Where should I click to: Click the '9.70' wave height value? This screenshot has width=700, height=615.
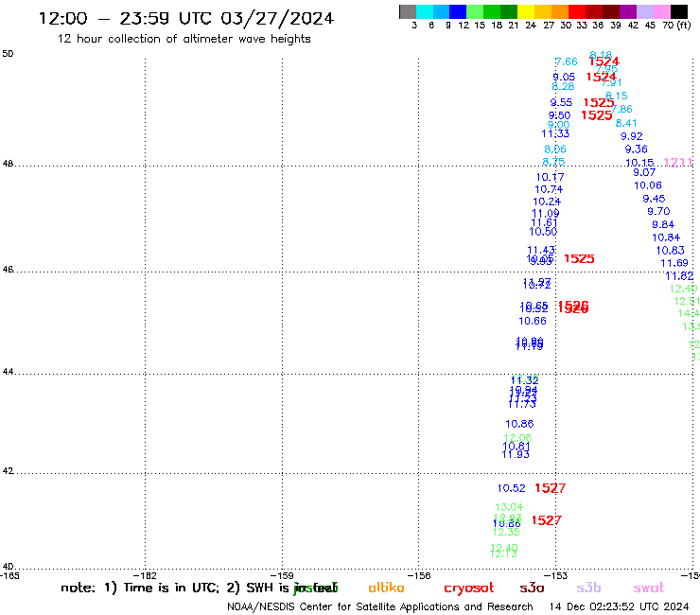(x=658, y=211)
